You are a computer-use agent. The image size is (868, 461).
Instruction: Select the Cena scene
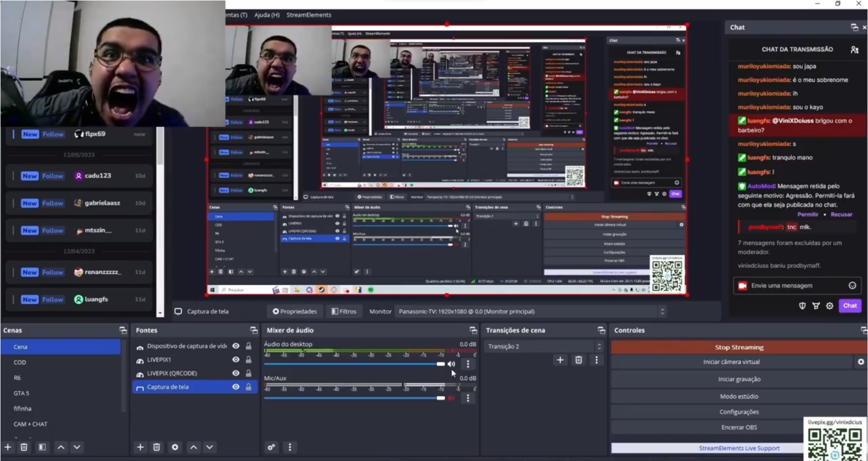[x=61, y=347]
